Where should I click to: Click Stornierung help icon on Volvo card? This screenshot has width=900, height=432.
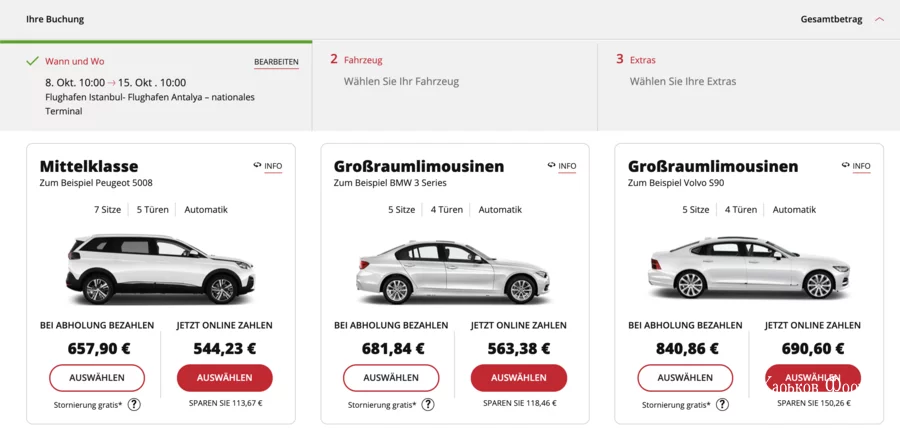click(x=722, y=404)
